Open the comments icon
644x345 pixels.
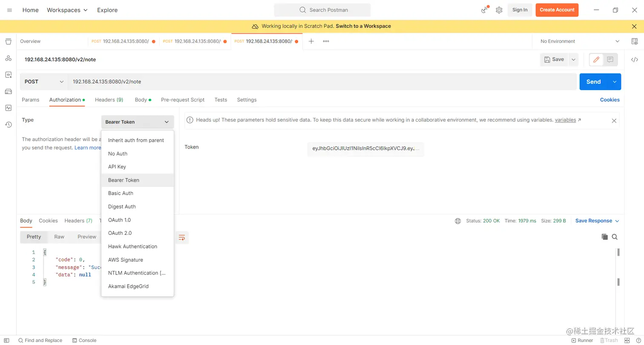coord(610,60)
